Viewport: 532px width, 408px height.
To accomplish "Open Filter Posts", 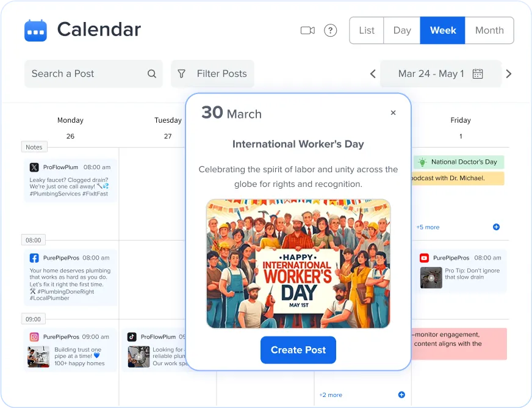I will pos(212,73).
